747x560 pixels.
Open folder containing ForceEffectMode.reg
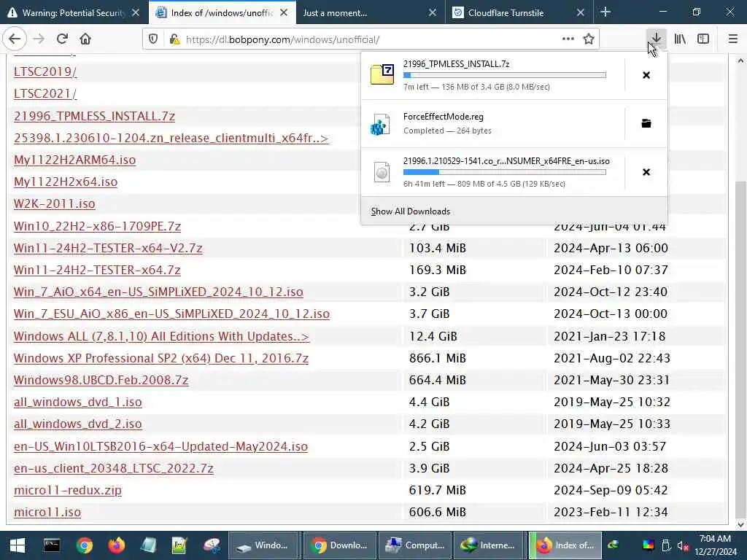click(x=646, y=124)
